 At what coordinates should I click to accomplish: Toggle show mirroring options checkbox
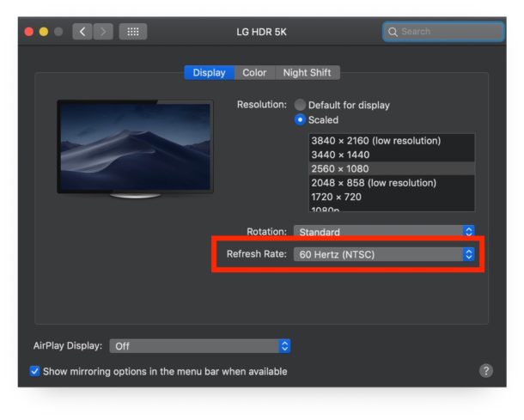pyautogui.click(x=34, y=372)
